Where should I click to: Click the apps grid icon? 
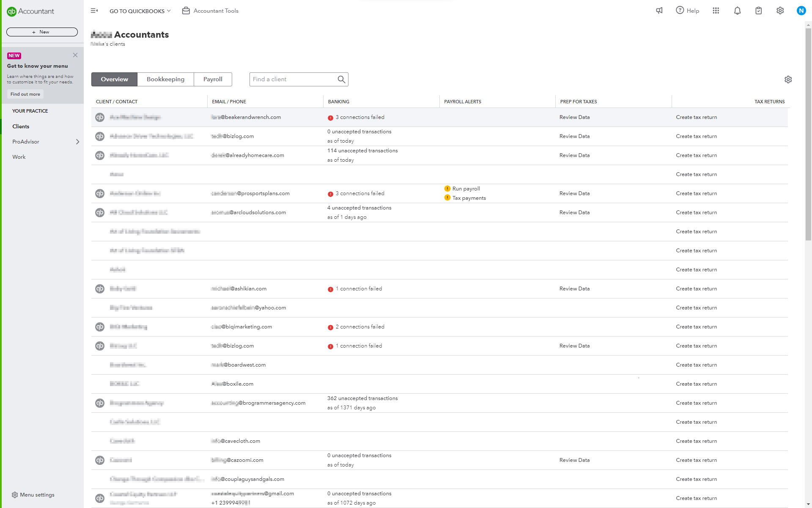pos(715,10)
